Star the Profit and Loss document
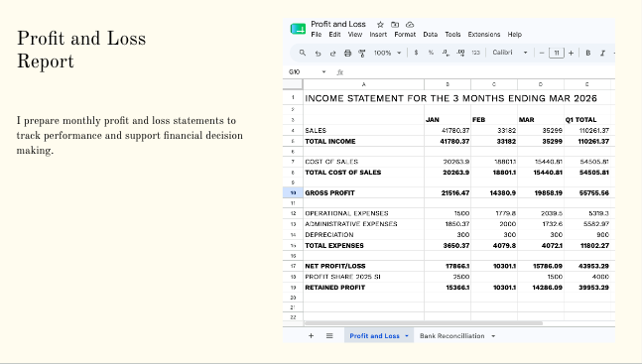The width and height of the screenshot is (642, 364). [380, 25]
